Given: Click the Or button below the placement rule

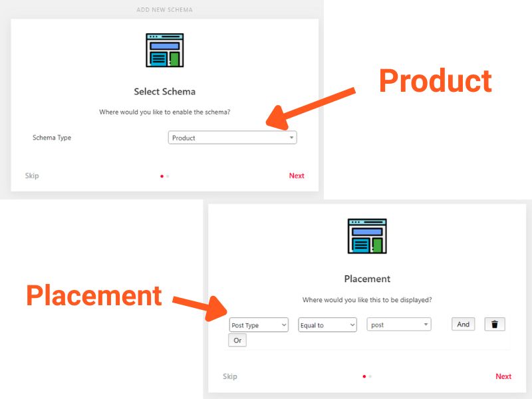Looking at the screenshot, I should (237, 340).
